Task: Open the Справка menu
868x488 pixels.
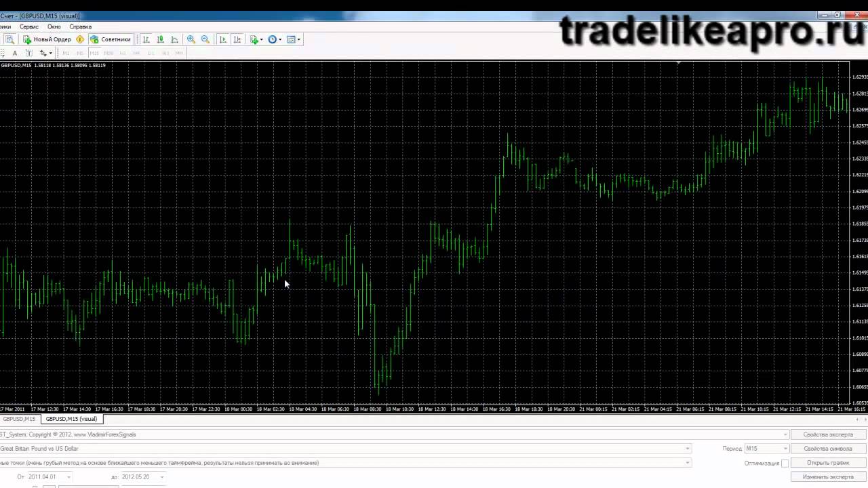Action: 81,26
